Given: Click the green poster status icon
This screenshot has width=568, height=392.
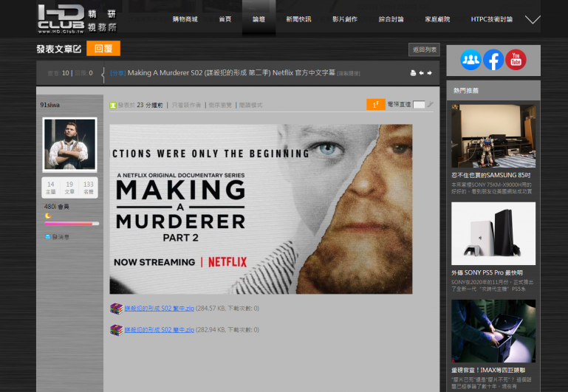Looking at the screenshot, I should click(x=113, y=105).
